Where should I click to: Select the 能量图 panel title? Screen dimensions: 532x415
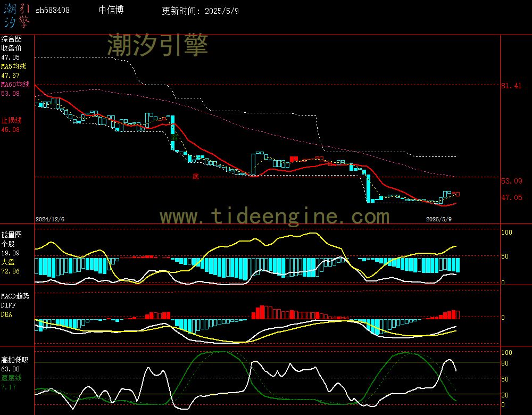pos(11,235)
